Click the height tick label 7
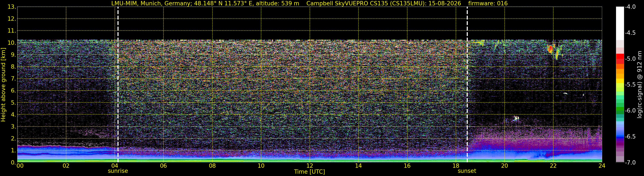 click(13, 79)
